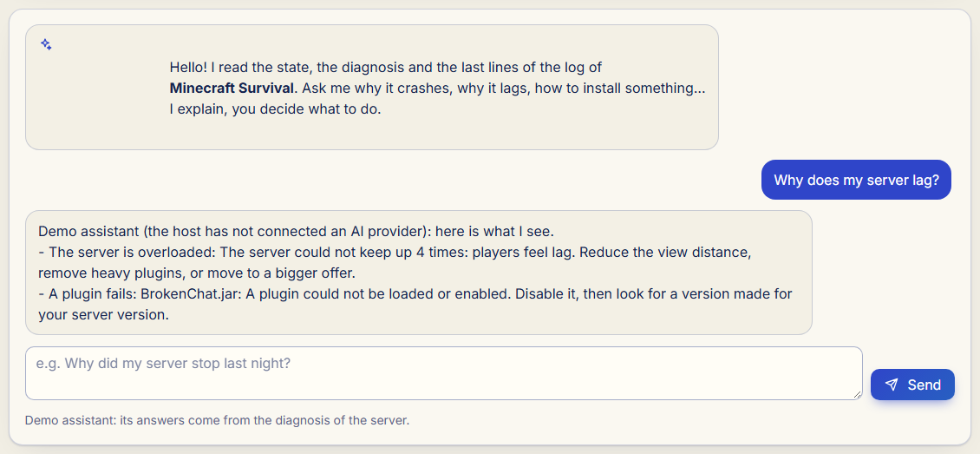Click "I explain, you decide what to do."
Viewport: 980px width, 454px height.
(275, 109)
